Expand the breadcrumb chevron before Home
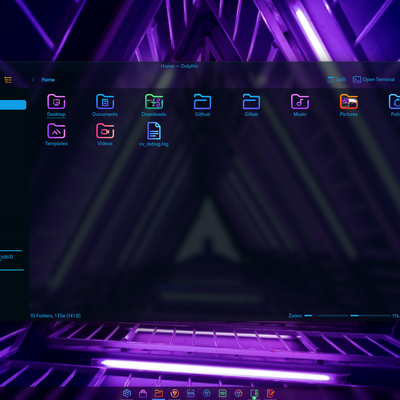This screenshot has width=400, height=400. click(x=33, y=80)
